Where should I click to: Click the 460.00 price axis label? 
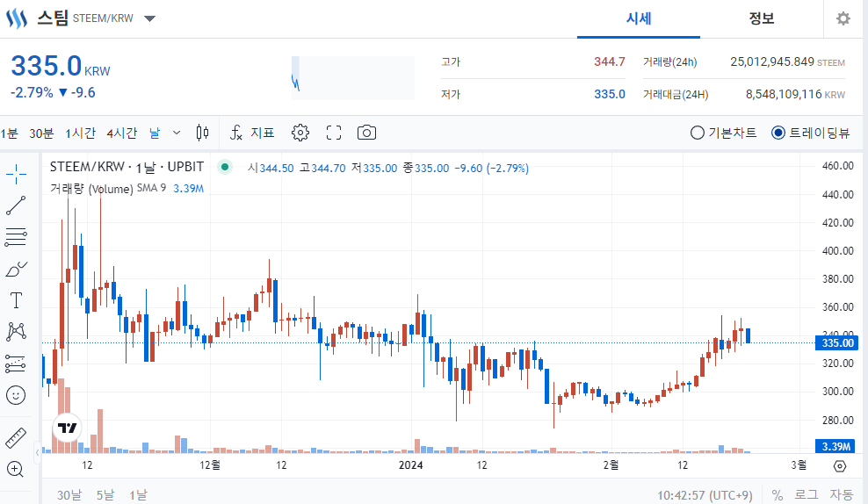(x=837, y=165)
